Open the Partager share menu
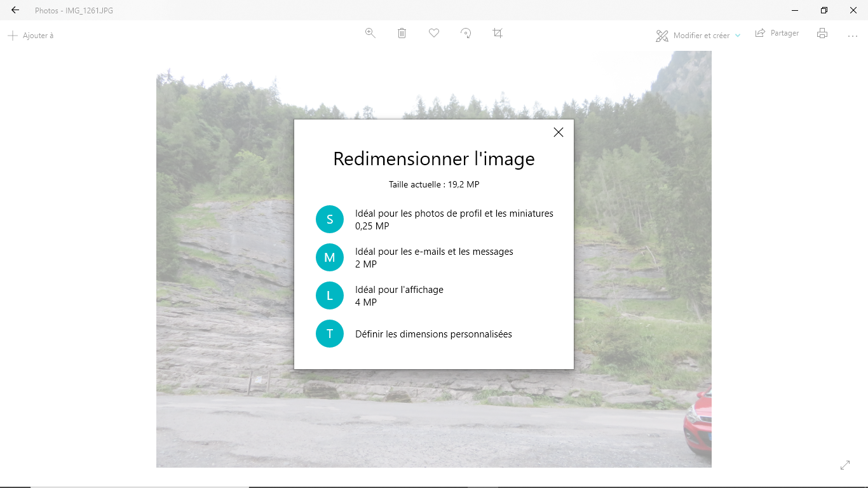The image size is (868, 488). pyautogui.click(x=777, y=33)
